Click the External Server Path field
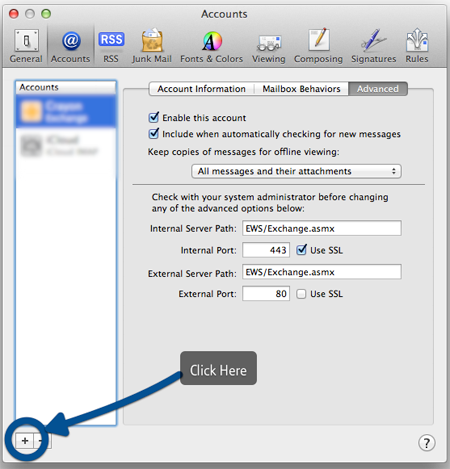The height and width of the screenshot is (469, 450). tap(322, 272)
